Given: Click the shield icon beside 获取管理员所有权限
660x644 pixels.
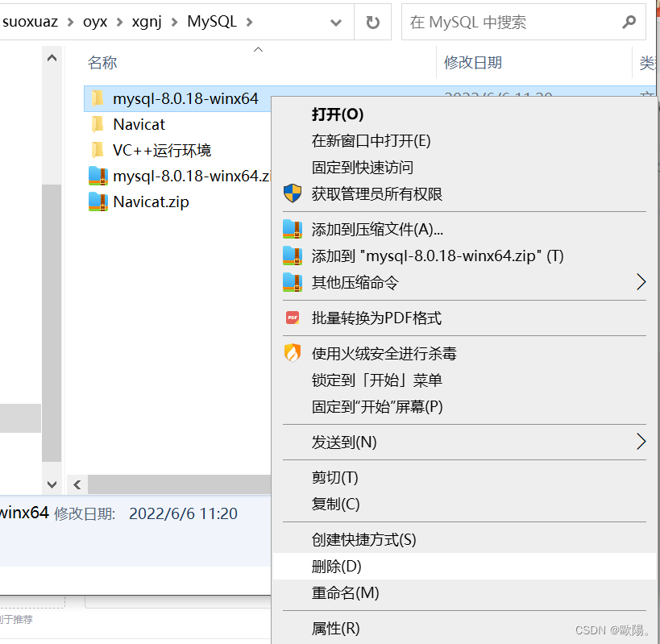Looking at the screenshot, I should [292, 193].
